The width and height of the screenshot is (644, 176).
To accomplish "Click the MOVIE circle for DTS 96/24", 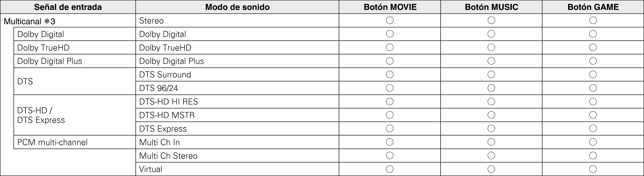I will (x=390, y=88).
